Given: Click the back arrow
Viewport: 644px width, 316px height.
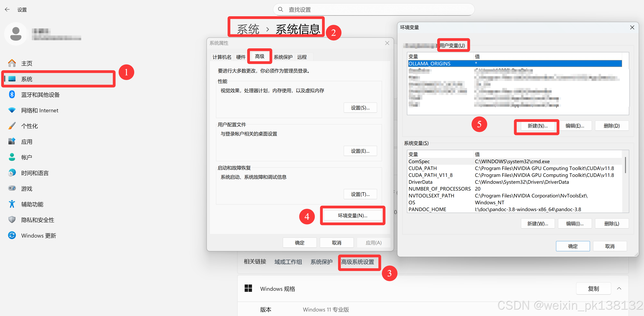Looking at the screenshot, I should pyautogui.click(x=7, y=9).
